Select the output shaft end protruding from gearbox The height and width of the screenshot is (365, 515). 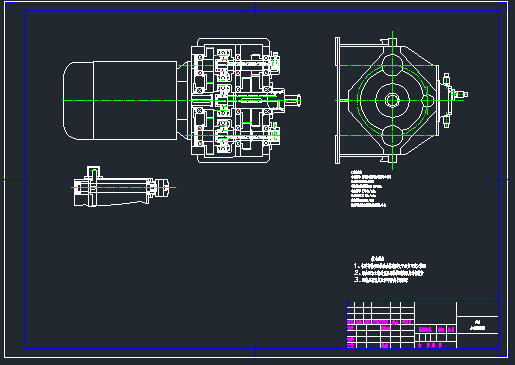point(293,100)
